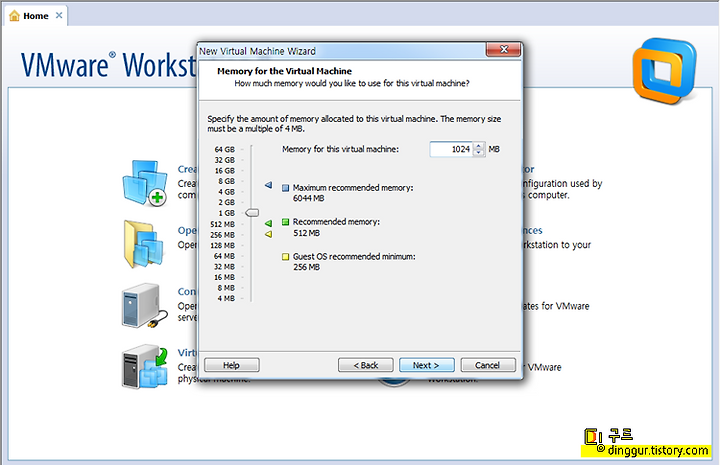Click the 4 MB scale label
The image size is (720, 465).
pos(226,298)
